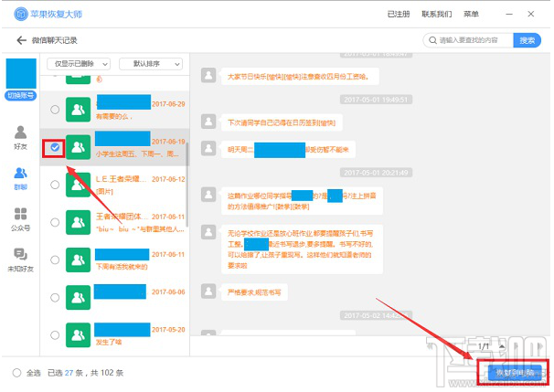554x392 pixels.
Task: Click message 严格要求,规范书写
Action: [x=254, y=292]
